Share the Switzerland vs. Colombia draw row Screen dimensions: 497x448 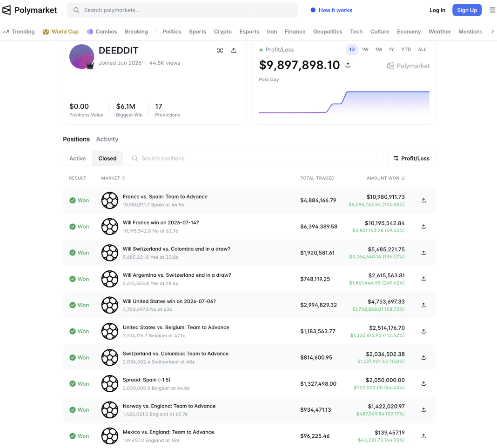point(423,253)
